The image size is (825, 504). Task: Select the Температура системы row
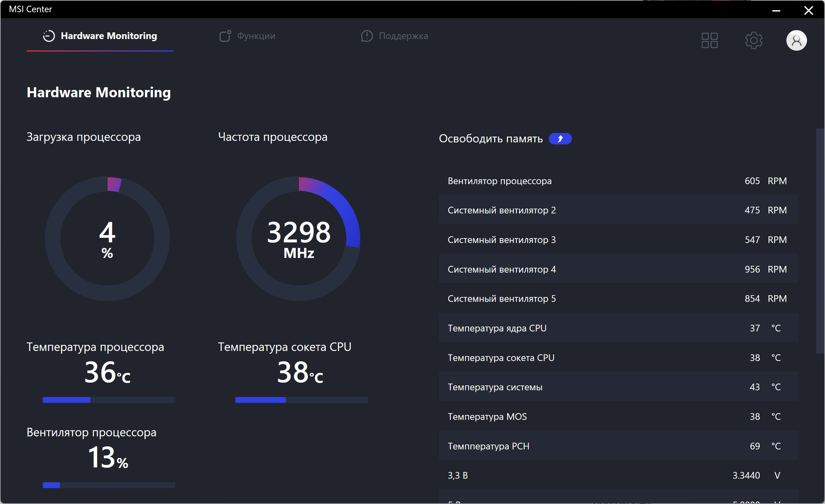[618, 387]
